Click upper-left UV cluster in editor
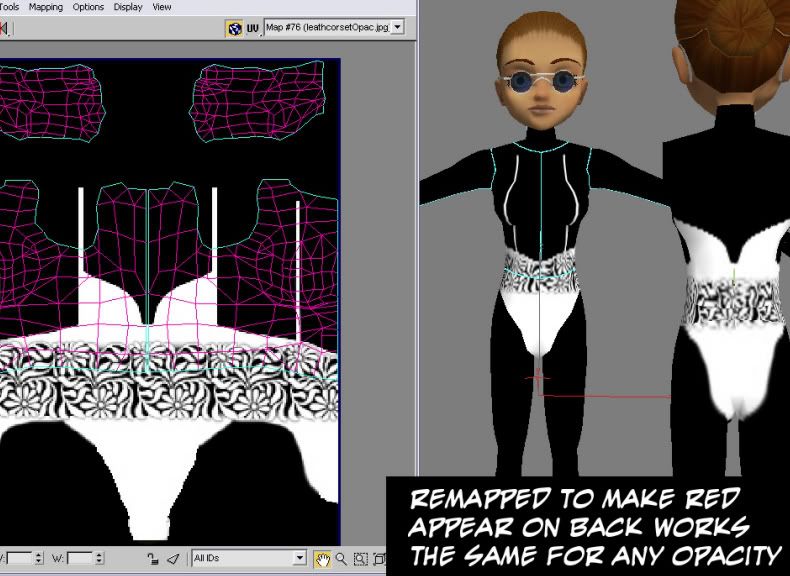The width and height of the screenshot is (790, 576). (x=51, y=102)
